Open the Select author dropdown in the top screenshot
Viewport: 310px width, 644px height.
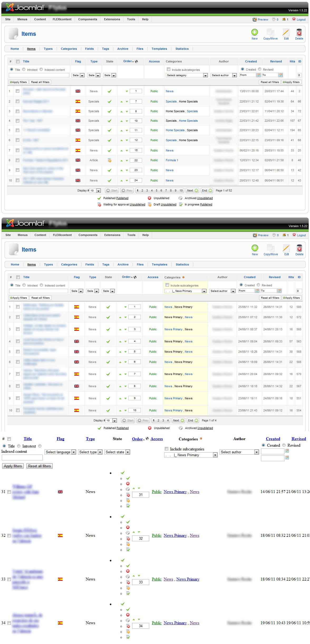point(224,75)
